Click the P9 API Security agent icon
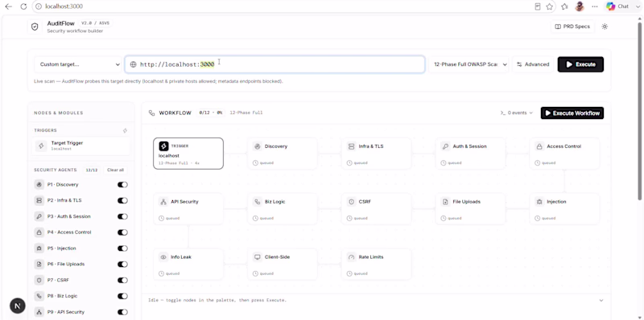 (x=39, y=312)
